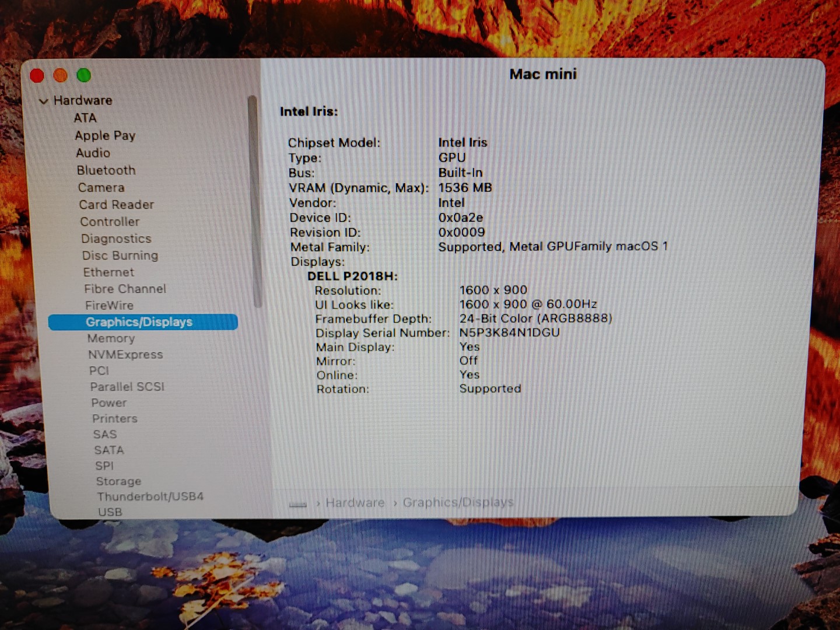The image size is (840, 630).
Task: Click the Rotation value Supported
Action: pos(491,388)
